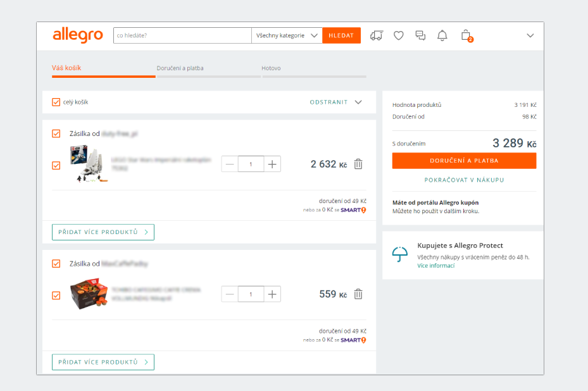The image size is (588, 391).
Task: Click SMART logo under the 2 632 Kč item
Action: [x=353, y=210]
